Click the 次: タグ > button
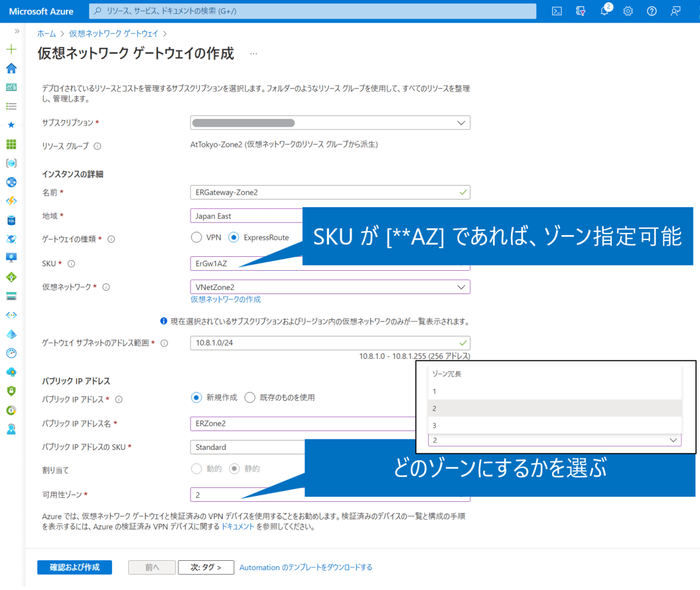This screenshot has height=590, width=700. (x=206, y=567)
